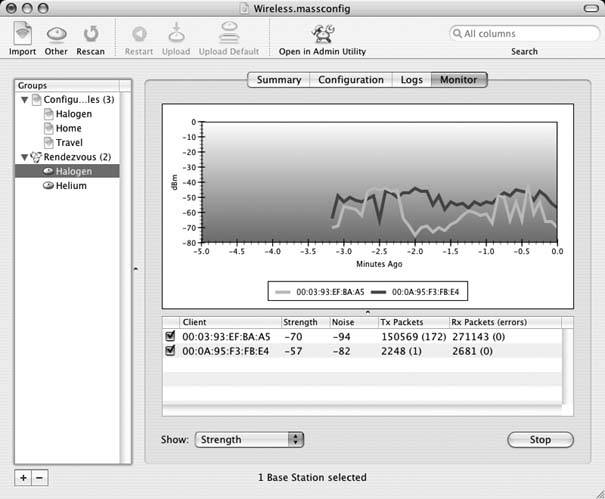
Task: Click the plus button to add item
Action: click(x=24, y=478)
